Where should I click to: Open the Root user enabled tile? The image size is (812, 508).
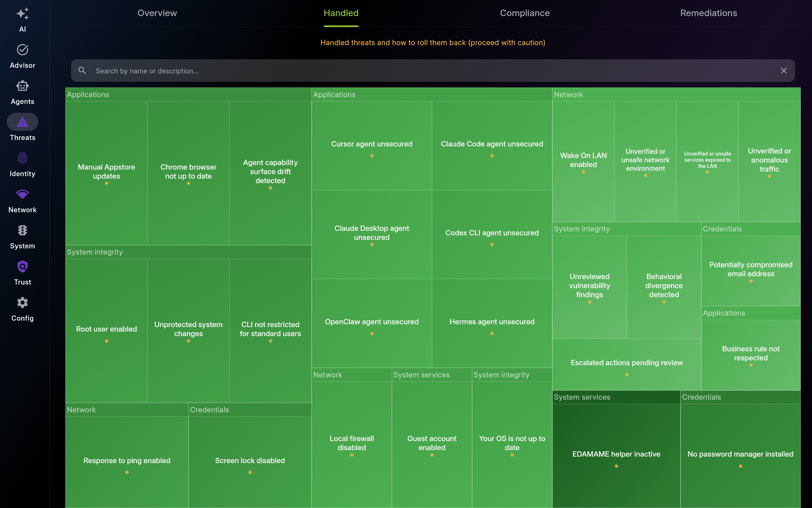pos(106,330)
